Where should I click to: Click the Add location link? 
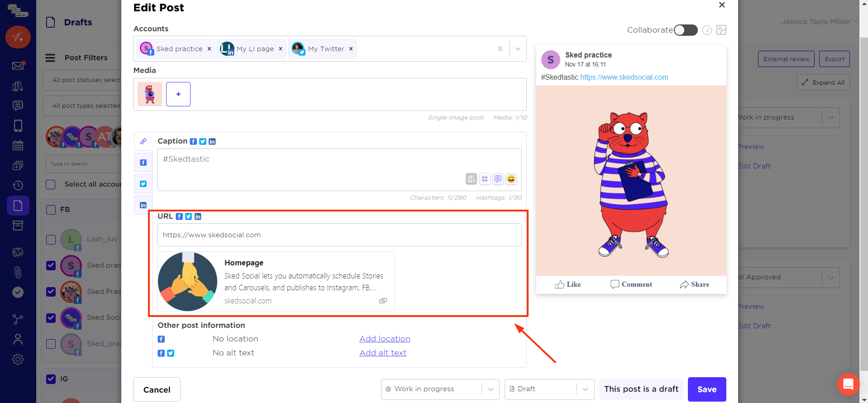[x=385, y=339]
